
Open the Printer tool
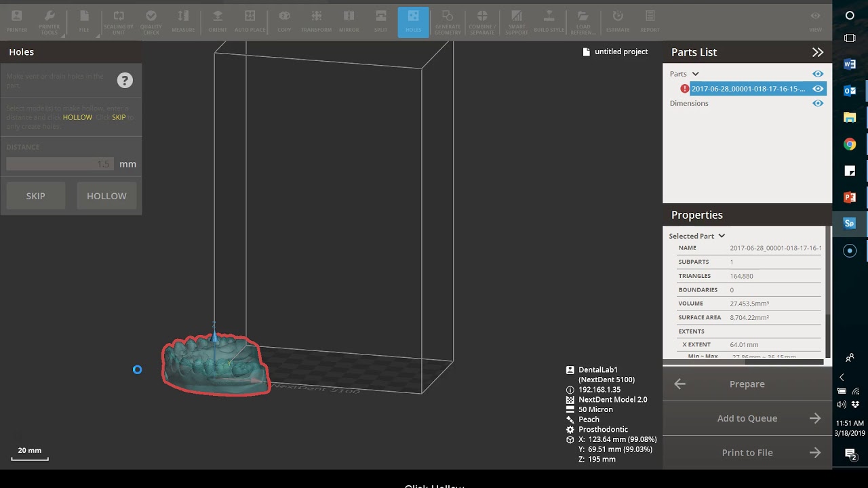tap(17, 21)
